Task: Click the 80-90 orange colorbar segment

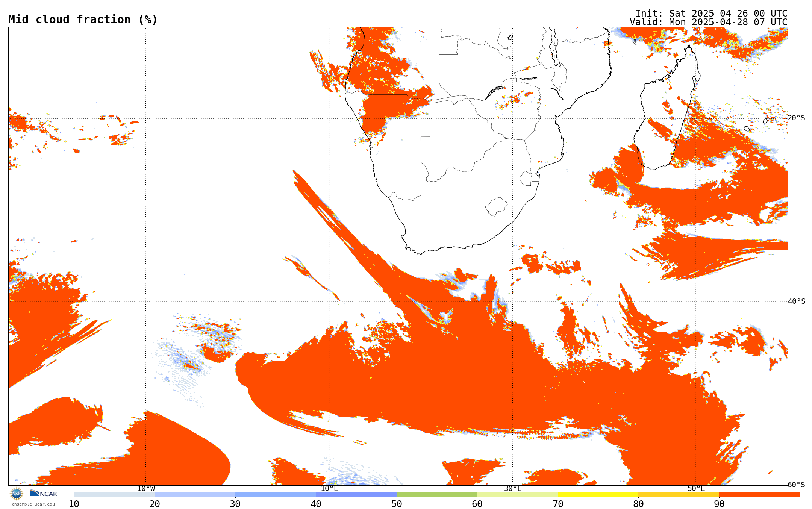Action: [679, 495]
